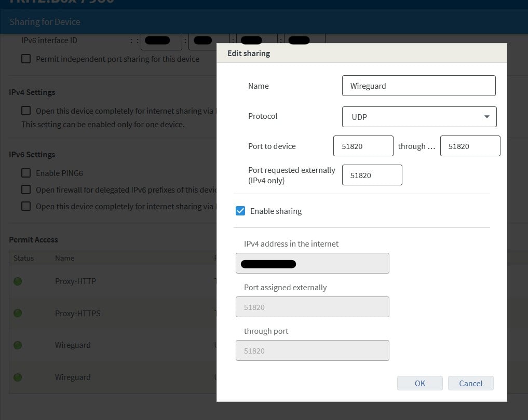Tick Permit independent port sharing for this device
Image resolution: width=528 pixels, height=420 pixels.
[x=26, y=59]
